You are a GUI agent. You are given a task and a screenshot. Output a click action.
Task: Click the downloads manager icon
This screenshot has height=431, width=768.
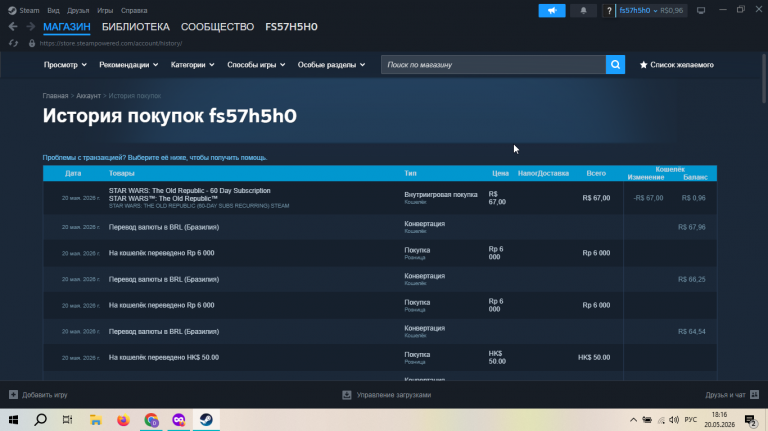click(x=347, y=395)
